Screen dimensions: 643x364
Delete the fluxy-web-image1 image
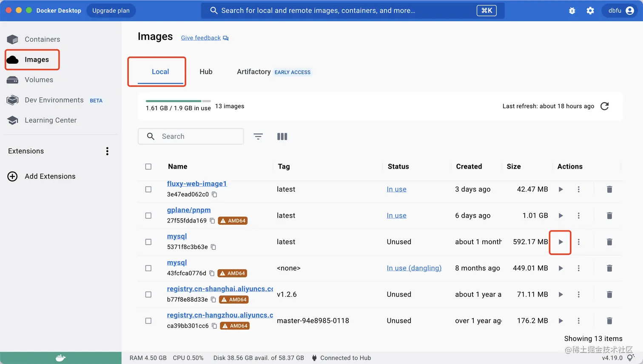(609, 189)
